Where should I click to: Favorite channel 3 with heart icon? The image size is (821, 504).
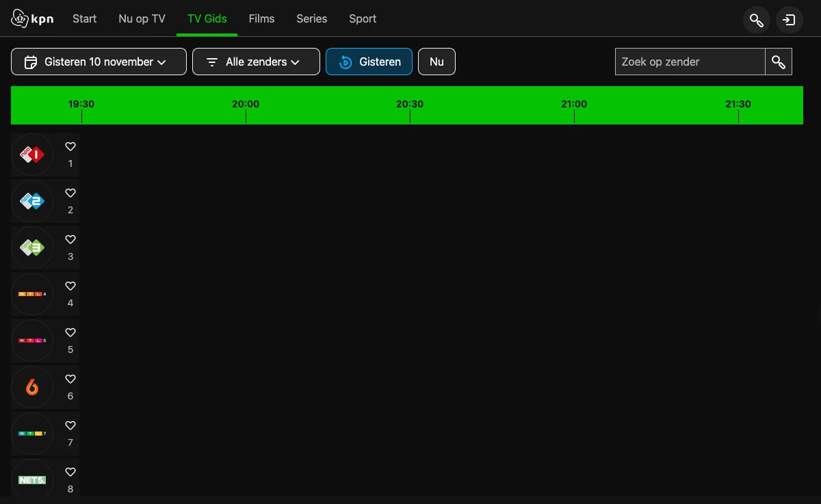coord(70,239)
